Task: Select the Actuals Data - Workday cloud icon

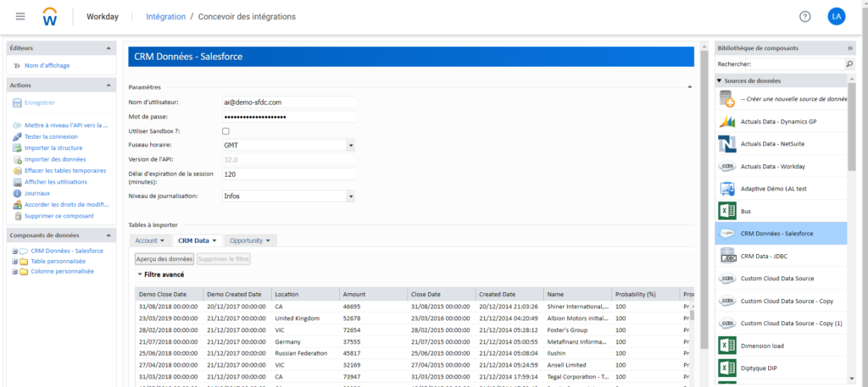Action: click(x=726, y=167)
